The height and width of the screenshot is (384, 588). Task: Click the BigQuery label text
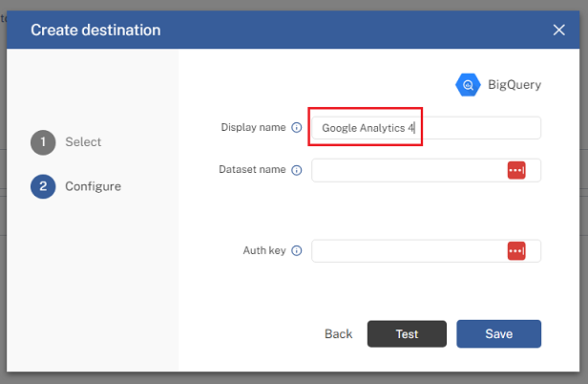coord(514,85)
